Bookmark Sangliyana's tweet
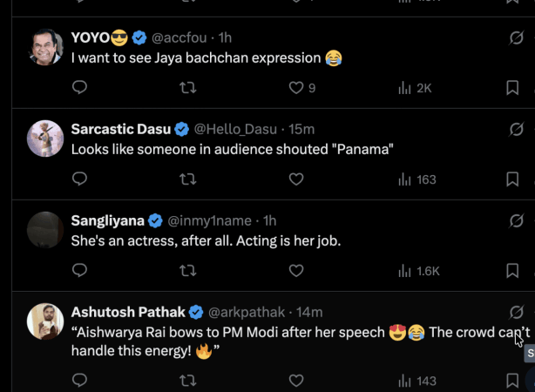 [512, 270]
